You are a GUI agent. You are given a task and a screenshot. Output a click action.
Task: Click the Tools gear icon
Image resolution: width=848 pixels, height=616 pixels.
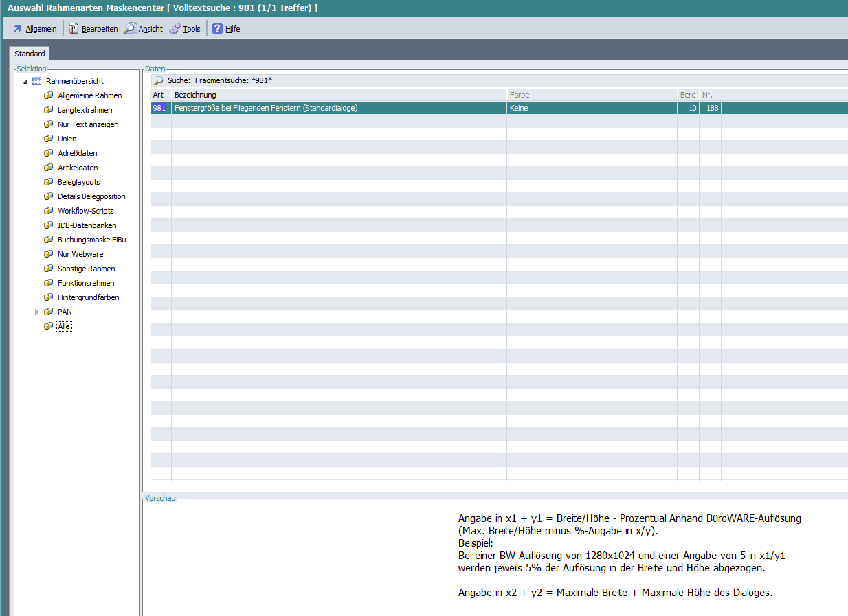175,29
